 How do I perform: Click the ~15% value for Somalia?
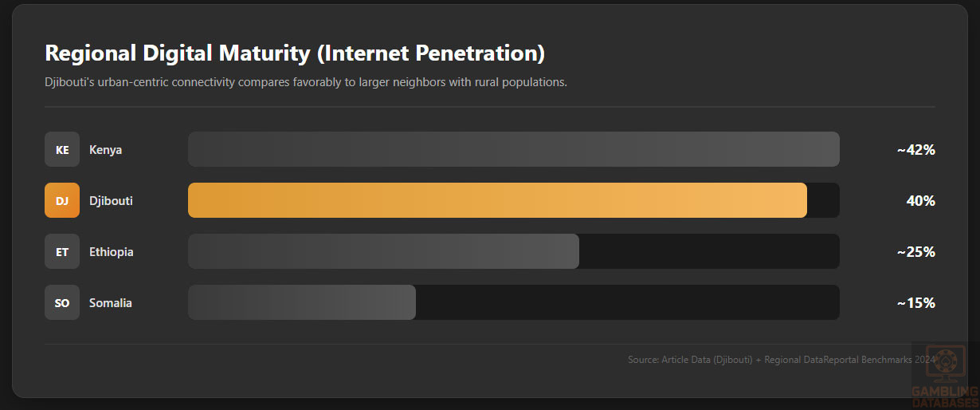(915, 302)
